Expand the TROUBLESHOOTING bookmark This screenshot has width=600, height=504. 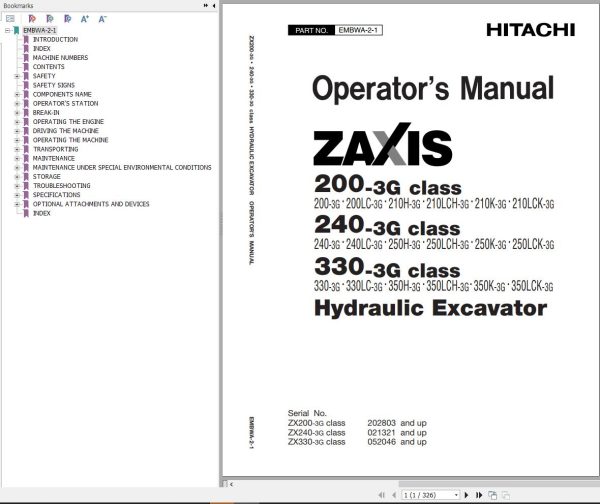(x=17, y=186)
